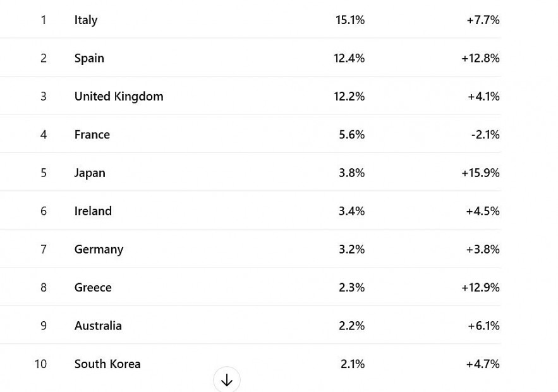This screenshot has width=558, height=392.
Task: Select the Italy row entry
Action: click(86, 20)
